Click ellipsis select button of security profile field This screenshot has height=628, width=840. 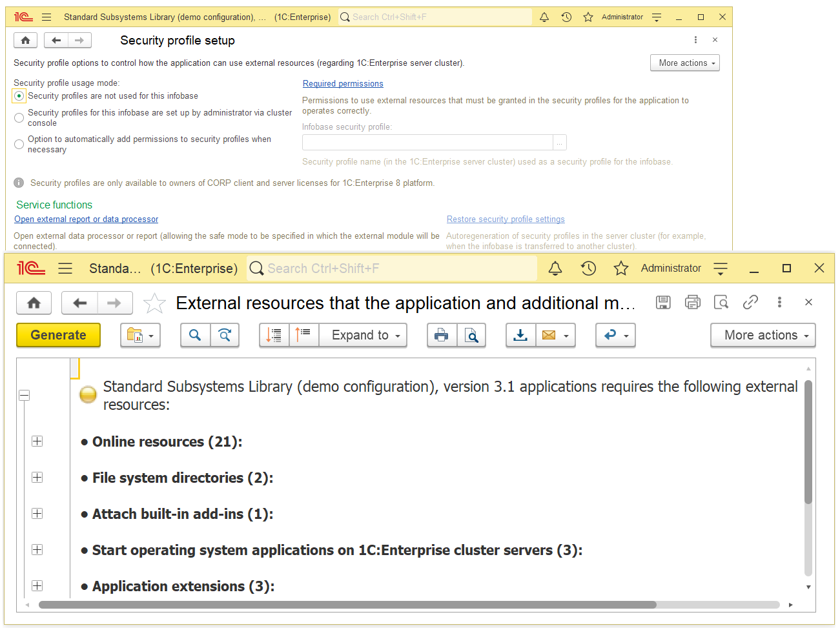click(560, 142)
